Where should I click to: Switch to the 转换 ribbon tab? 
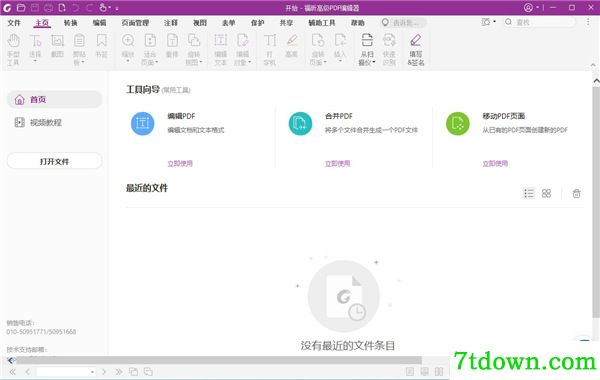(70, 23)
